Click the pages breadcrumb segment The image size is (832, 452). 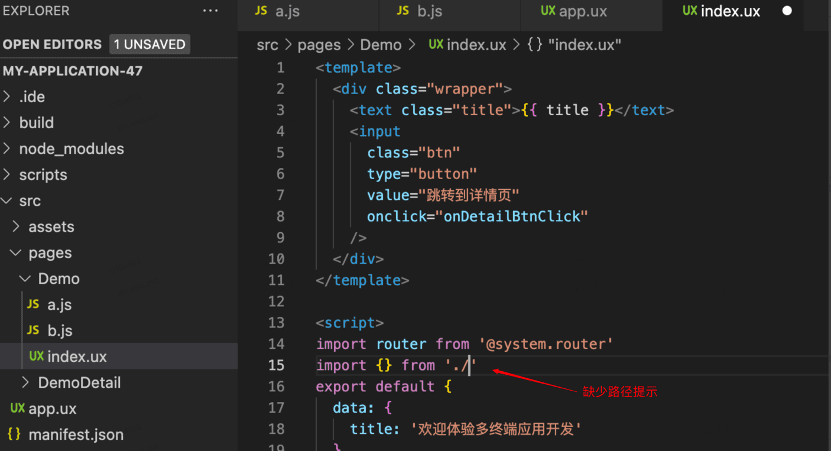[x=319, y=45]
